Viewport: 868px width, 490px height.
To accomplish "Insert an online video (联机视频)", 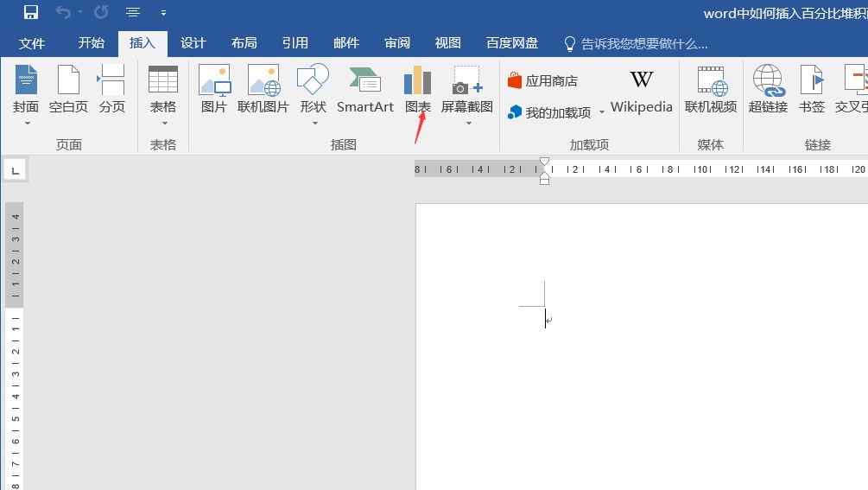I will (x=711, y=90).
